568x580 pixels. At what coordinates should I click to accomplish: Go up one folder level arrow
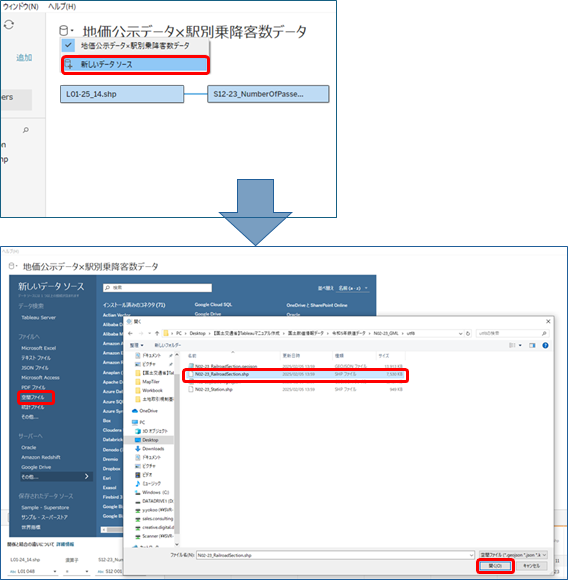[x=157, y=333]
